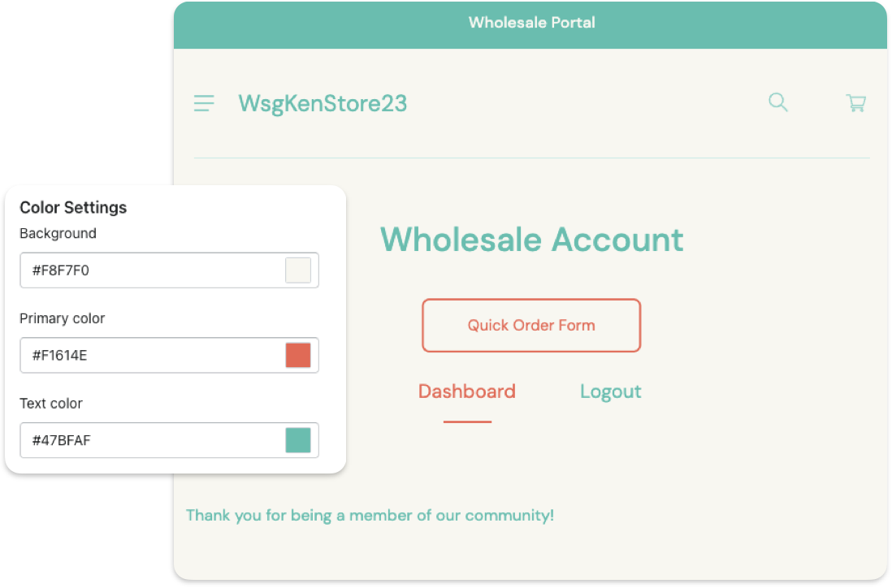Open the shopping cart icon
This screenshot has height=588, width=892.
[856, 103]
